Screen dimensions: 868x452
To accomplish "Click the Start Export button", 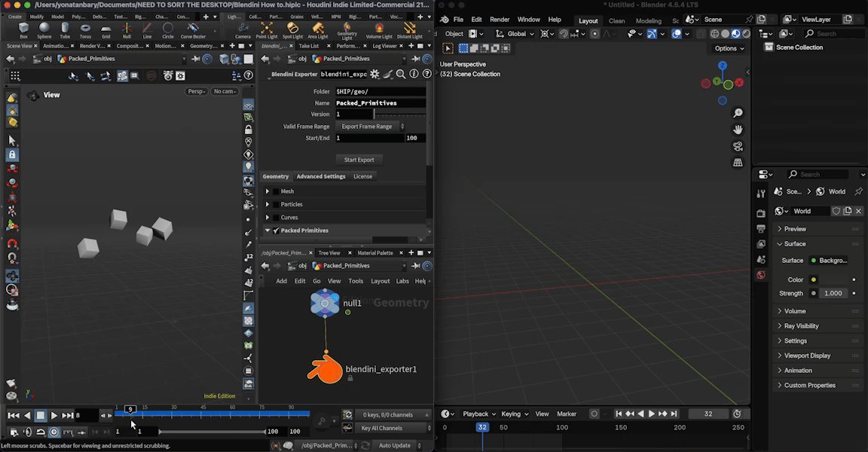I will click(x=359, y=160).
